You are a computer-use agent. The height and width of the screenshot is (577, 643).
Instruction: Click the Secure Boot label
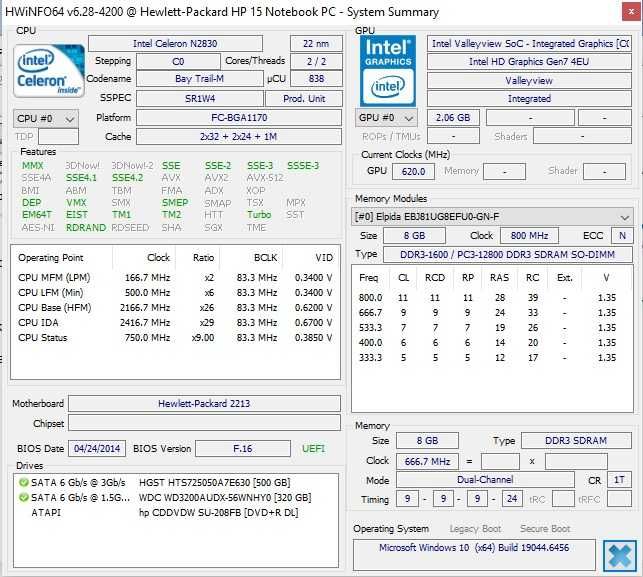(545, 529)
